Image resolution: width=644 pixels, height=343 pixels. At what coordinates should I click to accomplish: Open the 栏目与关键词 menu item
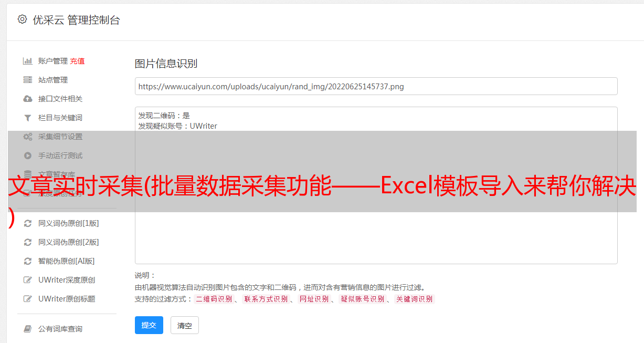pyautogui.click(x=60, y=118)
